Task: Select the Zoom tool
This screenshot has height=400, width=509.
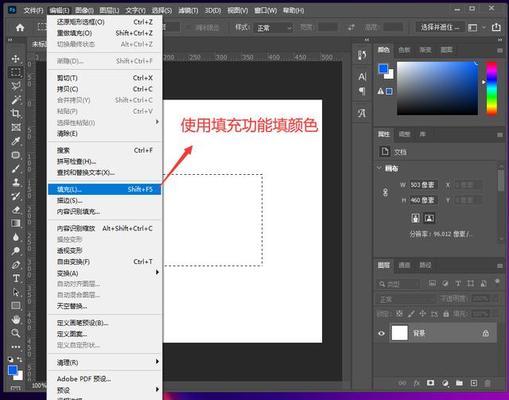Action: coord(16,333)
